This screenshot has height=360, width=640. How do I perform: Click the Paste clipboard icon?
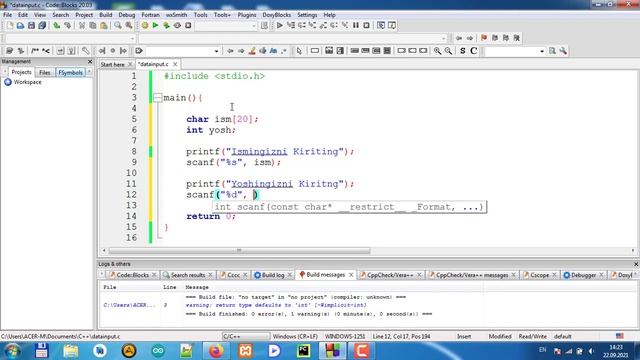pos(104,26)
